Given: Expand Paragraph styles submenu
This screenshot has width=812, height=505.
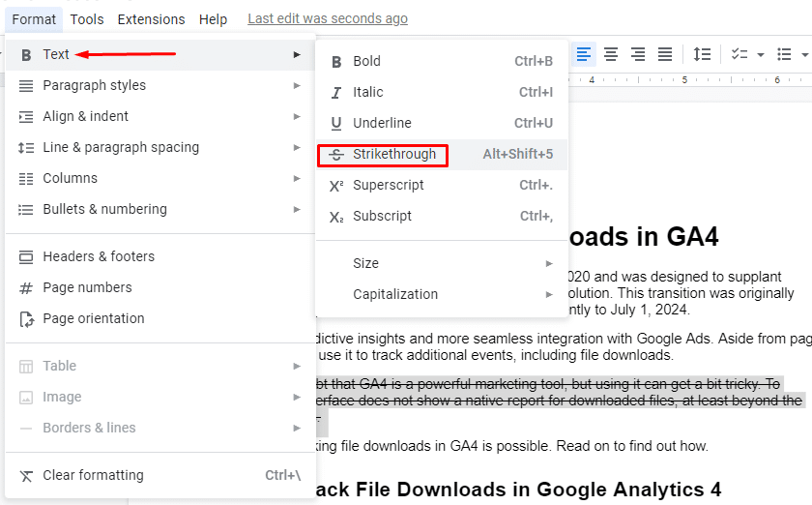Looking at the screenshot, I should 160,85.
